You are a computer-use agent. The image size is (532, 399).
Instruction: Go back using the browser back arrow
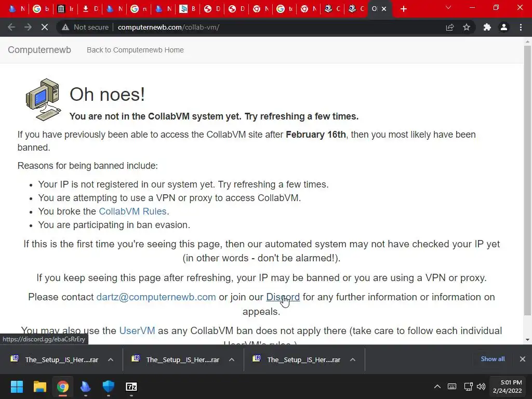11,27
